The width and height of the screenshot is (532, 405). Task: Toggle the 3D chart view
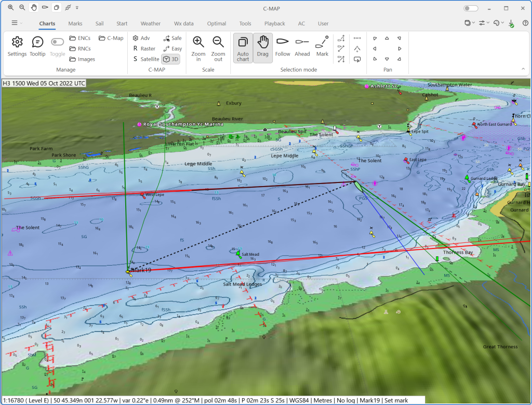pyautogui.click(x=170, y=59)
